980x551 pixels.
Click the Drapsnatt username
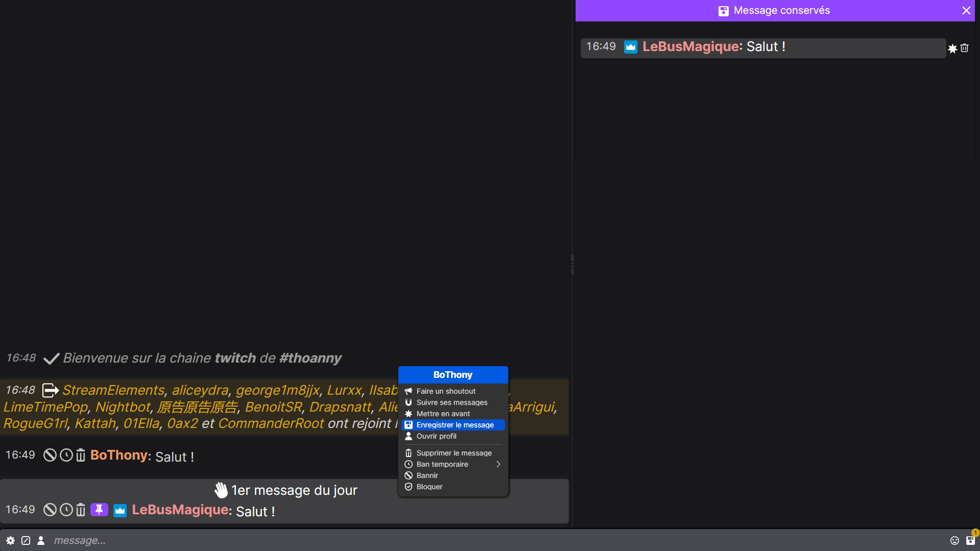pyautogui.click(x=340, y=407)
